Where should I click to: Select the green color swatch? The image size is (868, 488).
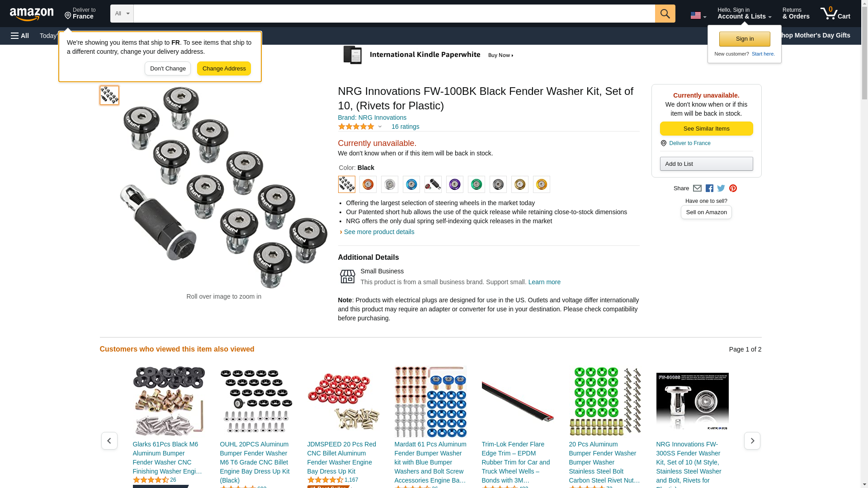pos(476,184)
